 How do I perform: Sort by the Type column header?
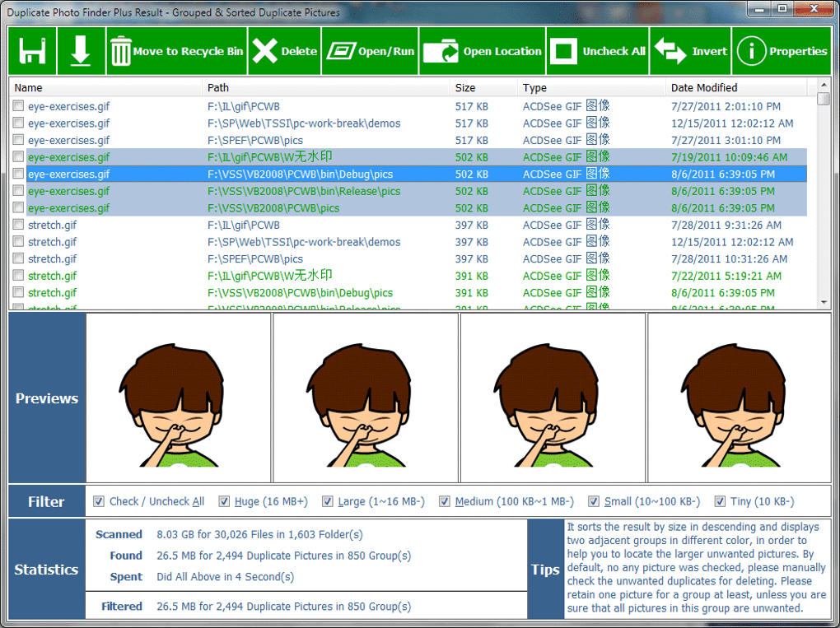tap(591, 87)
